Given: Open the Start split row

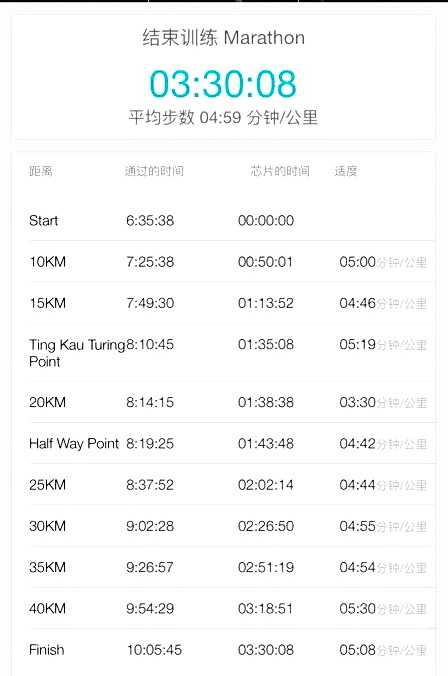Looking at the screenshot, I should tap(232, 220).
